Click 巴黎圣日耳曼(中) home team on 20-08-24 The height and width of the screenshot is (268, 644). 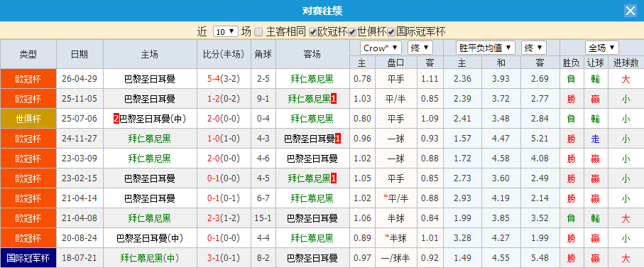coord(150,238)
